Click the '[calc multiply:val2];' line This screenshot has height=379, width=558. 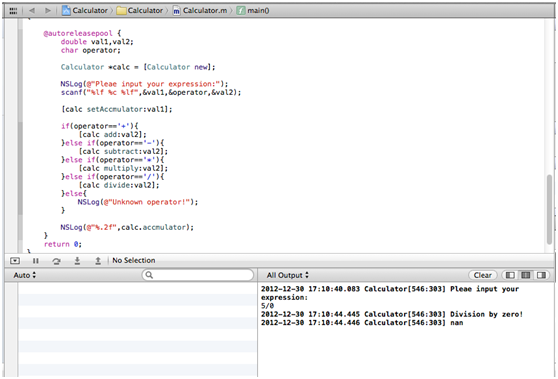[x=123, y=168]
